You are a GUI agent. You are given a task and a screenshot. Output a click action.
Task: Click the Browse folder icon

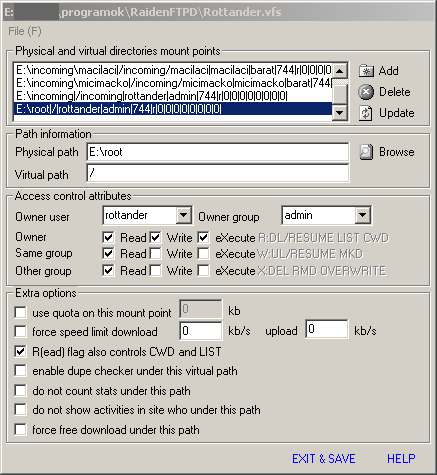(x=366, y=152)
